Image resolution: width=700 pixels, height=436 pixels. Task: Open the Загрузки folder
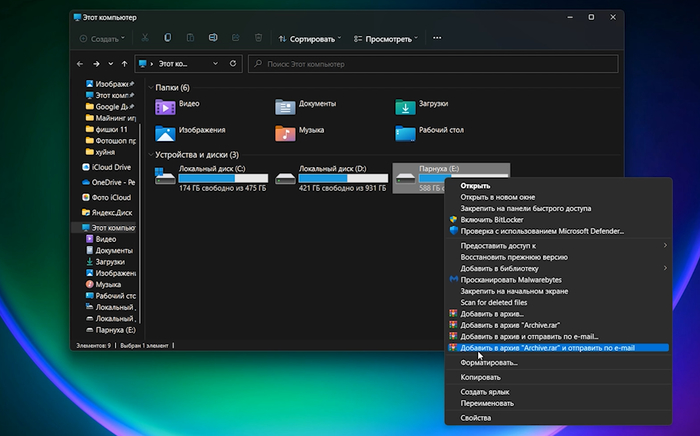422,107
